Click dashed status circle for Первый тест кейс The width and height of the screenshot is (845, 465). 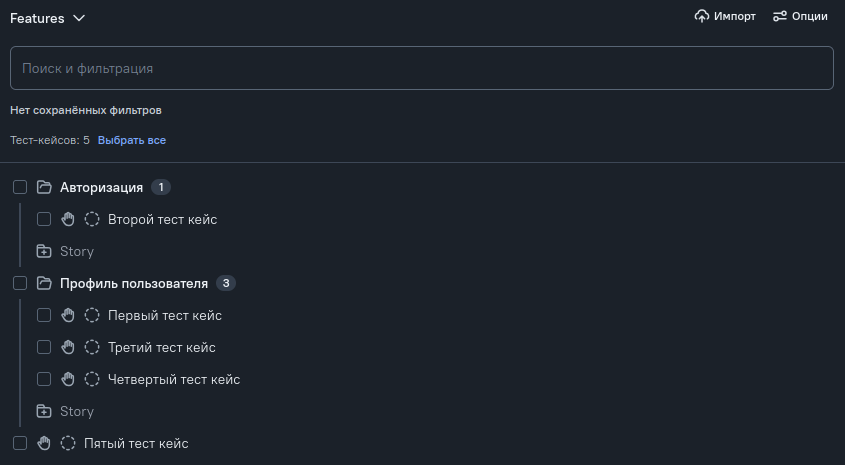point(92,315)
